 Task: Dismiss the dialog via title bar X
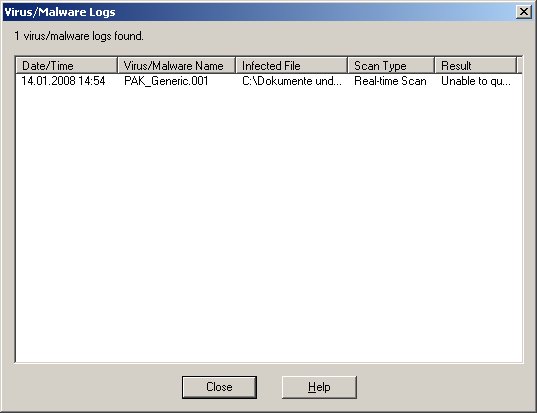coord(524,12)
